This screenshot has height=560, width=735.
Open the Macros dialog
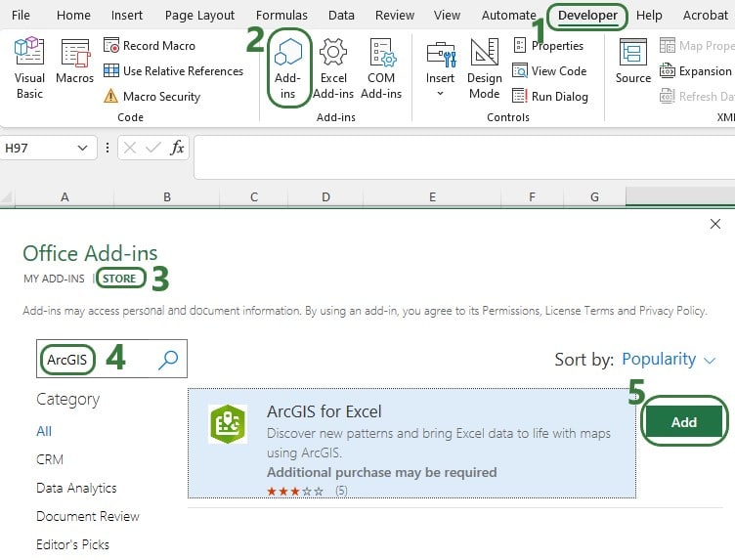pos(74,63)
